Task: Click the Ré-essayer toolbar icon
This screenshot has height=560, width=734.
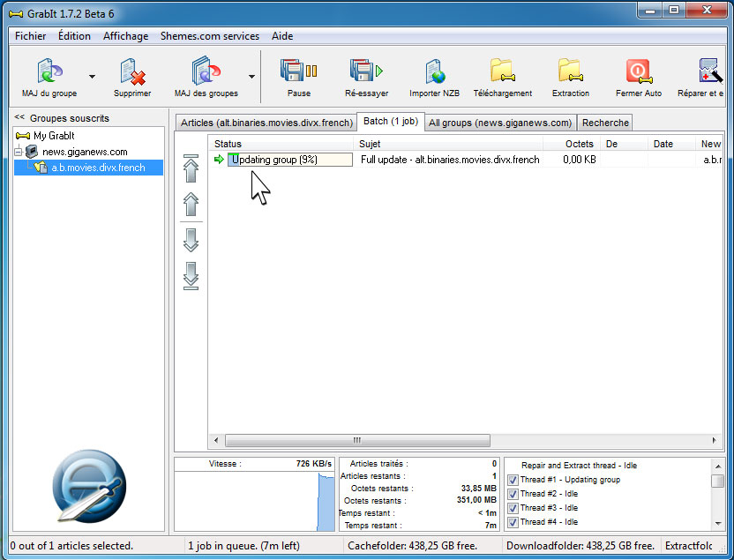Action: click(x=366, y=71)
